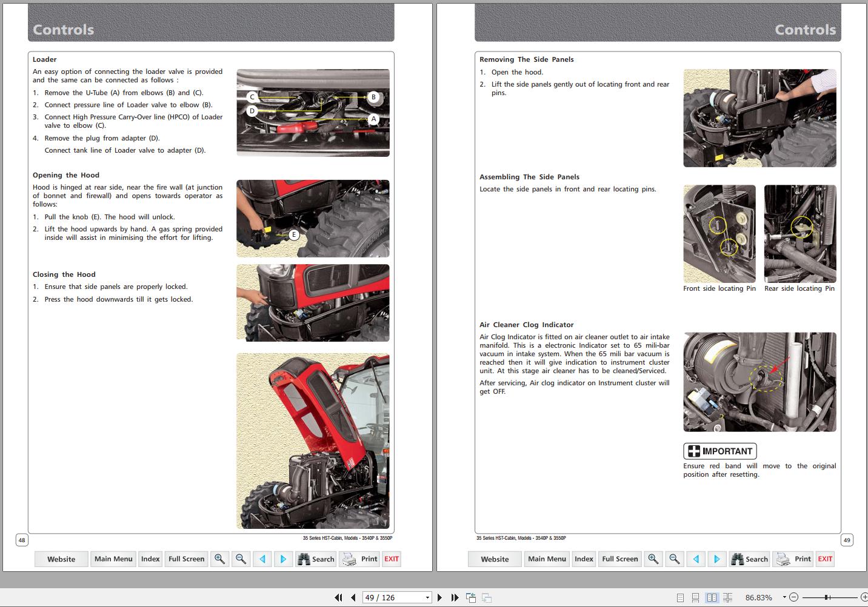This screenshot has width=868, height=607.
Task: Click the zoom level slider handle
Action: (827, 597)
